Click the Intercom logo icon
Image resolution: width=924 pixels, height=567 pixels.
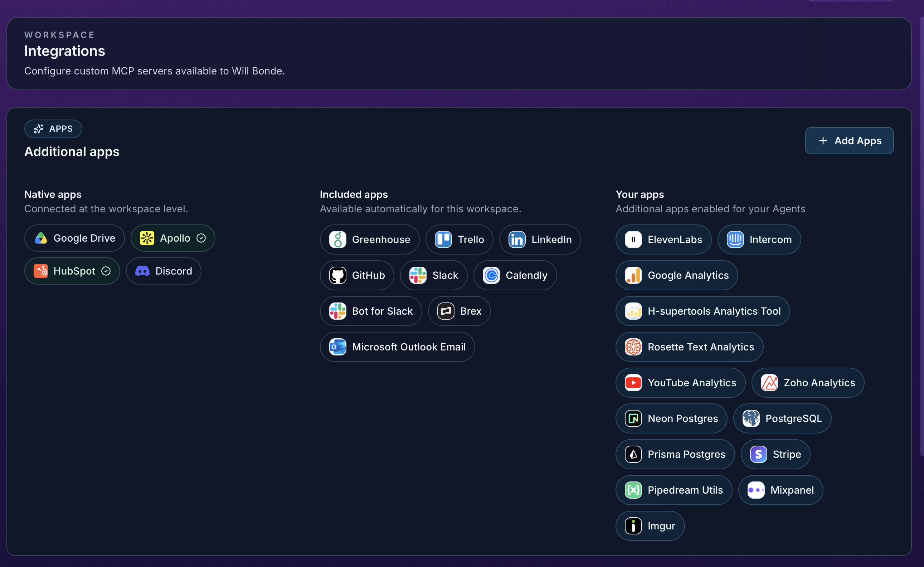click(735, 239)
